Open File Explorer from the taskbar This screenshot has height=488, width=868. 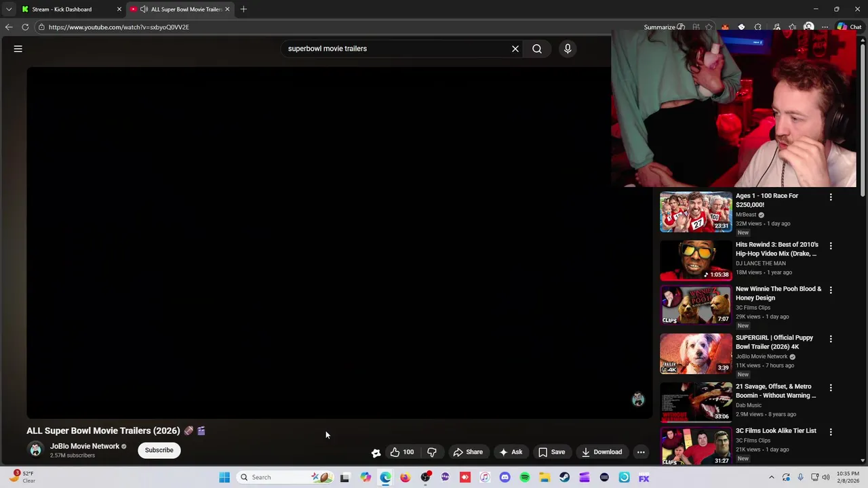pos(545,477)
